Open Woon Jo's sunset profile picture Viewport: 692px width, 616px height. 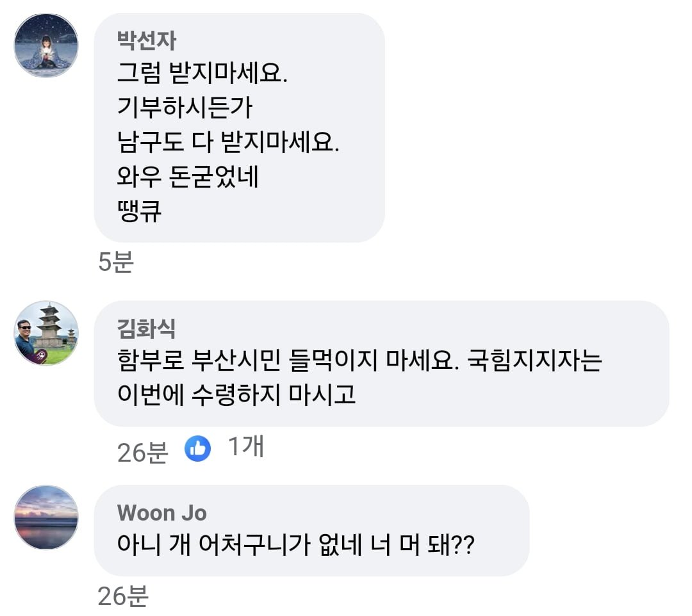(46, 517)
